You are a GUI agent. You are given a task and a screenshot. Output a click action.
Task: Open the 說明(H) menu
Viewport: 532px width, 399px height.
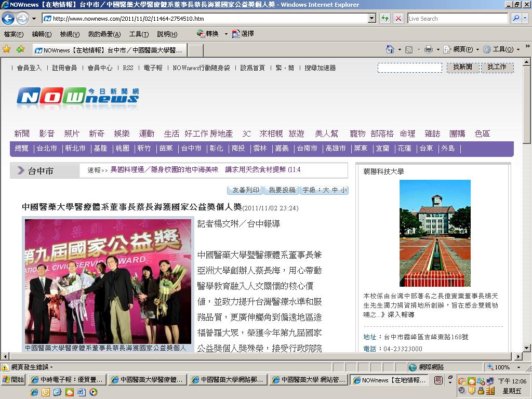point(167,34)
